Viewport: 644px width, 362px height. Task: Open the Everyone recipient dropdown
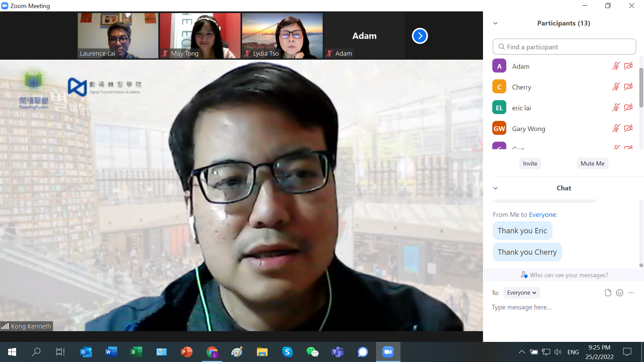coord(522,293)
